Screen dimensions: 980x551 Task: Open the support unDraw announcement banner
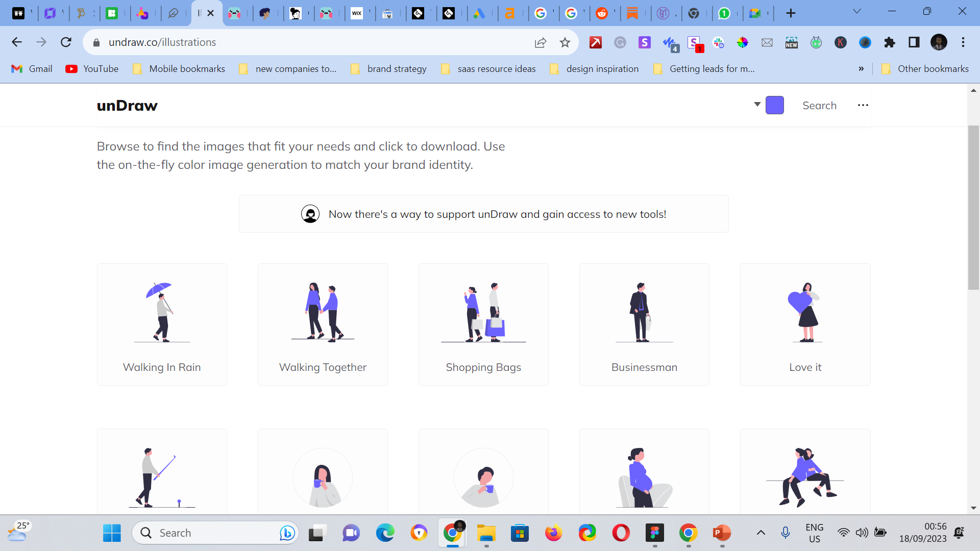click(x=483, y=214)
